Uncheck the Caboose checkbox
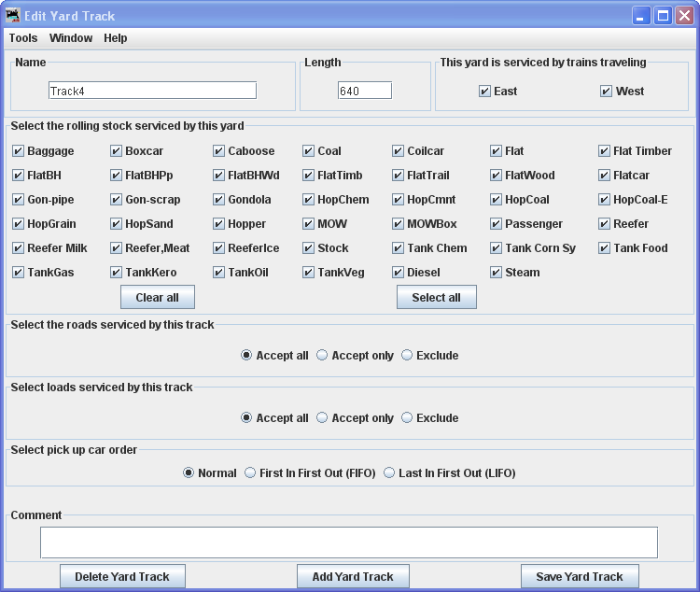Image resolution: width=700 pixels, height=592 pixels. pos(219,151)
